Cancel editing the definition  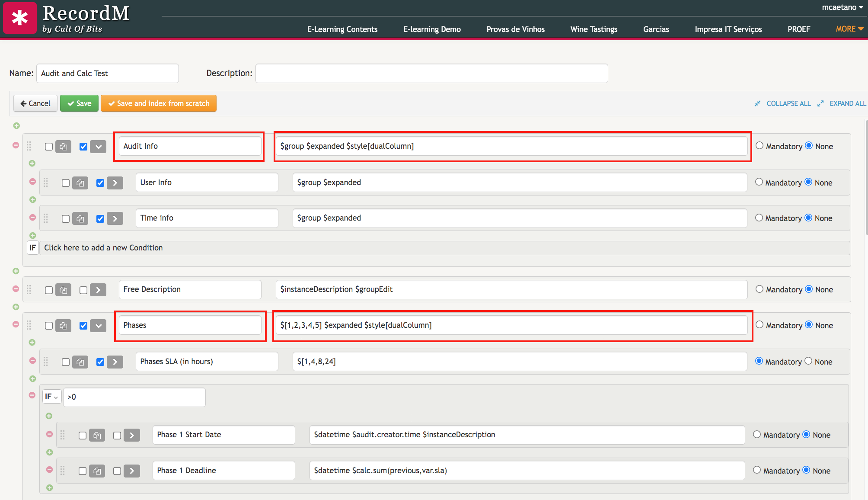pos(35,103)
